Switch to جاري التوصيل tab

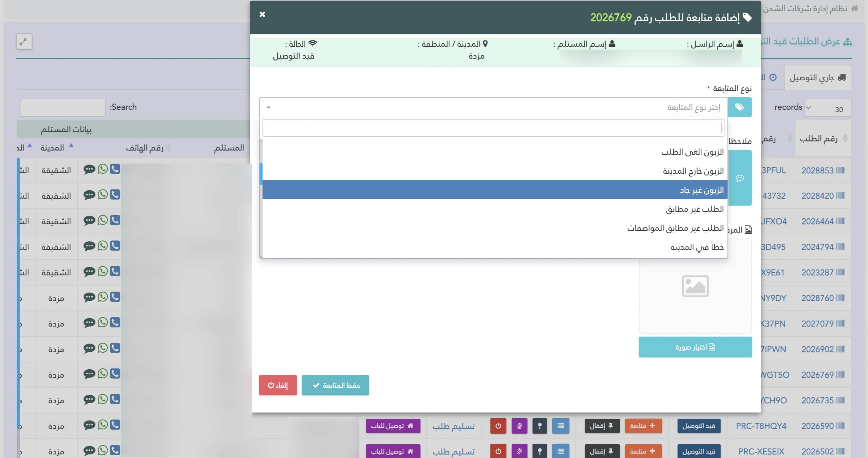[818, 78]
